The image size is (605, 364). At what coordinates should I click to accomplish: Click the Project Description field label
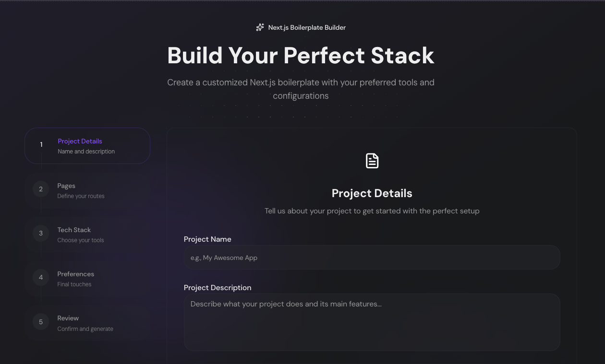[x=218, y=288]
